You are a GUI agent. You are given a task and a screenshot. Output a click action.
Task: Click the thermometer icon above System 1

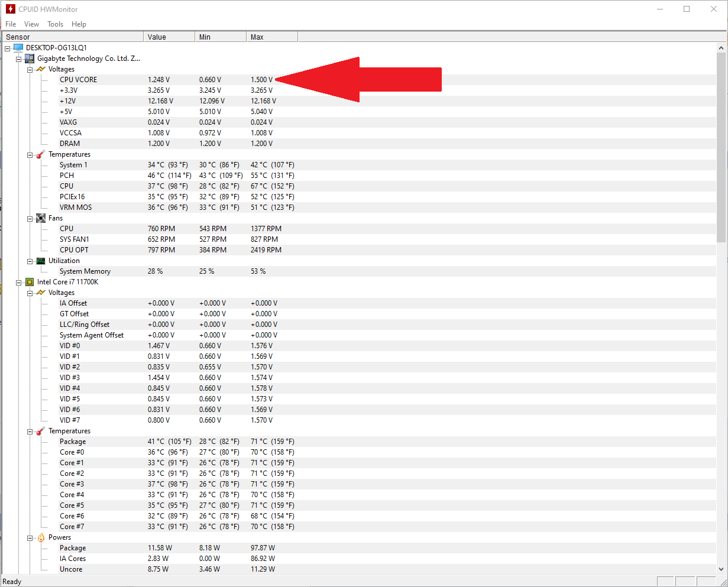[40, 154]
